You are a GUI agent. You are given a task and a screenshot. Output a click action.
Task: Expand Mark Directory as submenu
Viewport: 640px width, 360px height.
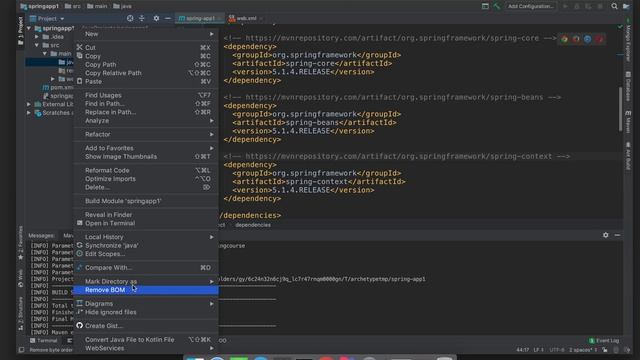point(146,282)
